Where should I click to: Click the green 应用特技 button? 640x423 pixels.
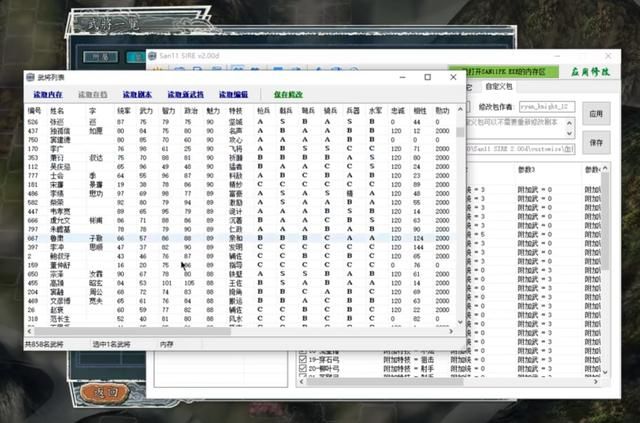click(590, 72)
